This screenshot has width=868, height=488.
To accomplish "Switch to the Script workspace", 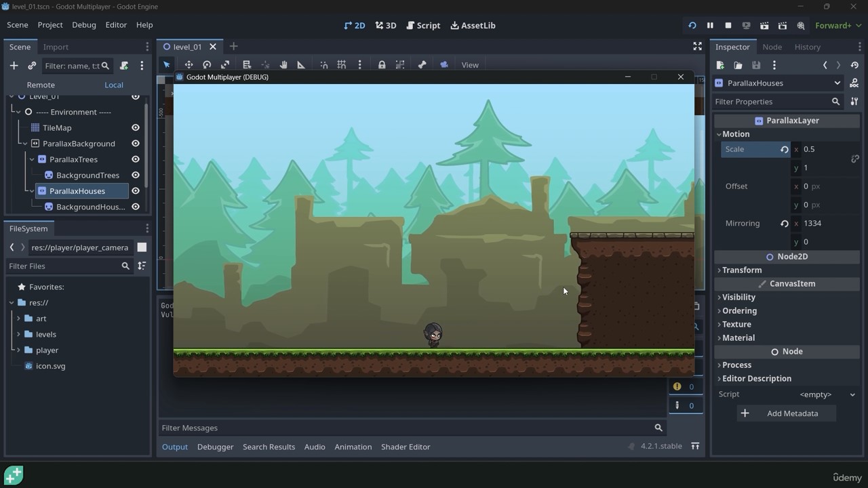I will click(423, 25).
